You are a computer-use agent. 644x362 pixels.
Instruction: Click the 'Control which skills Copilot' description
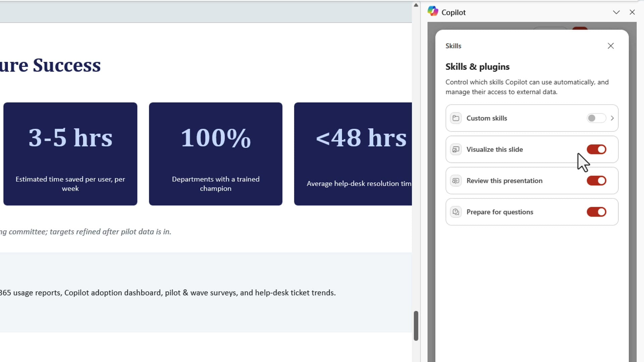tap(527, 87)
